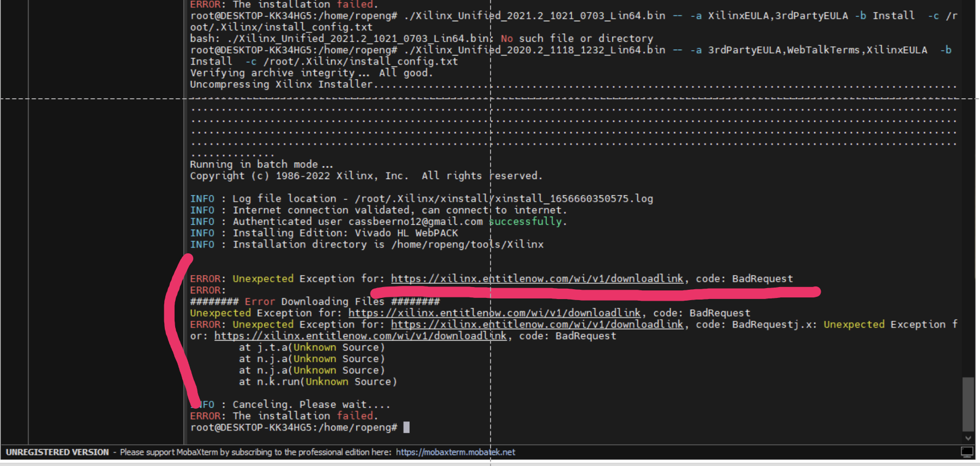Click 'Internet connection validated' INFO line

[x=379, y=210]
